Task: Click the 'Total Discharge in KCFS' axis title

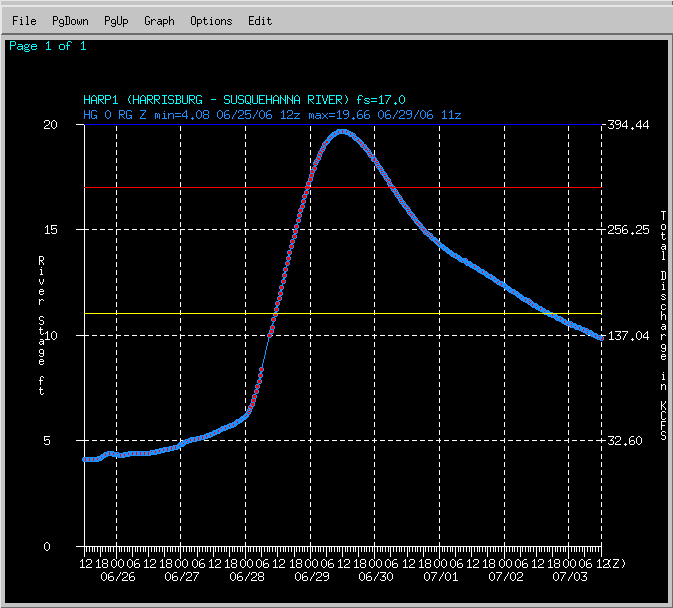Action: coord(662,325)
